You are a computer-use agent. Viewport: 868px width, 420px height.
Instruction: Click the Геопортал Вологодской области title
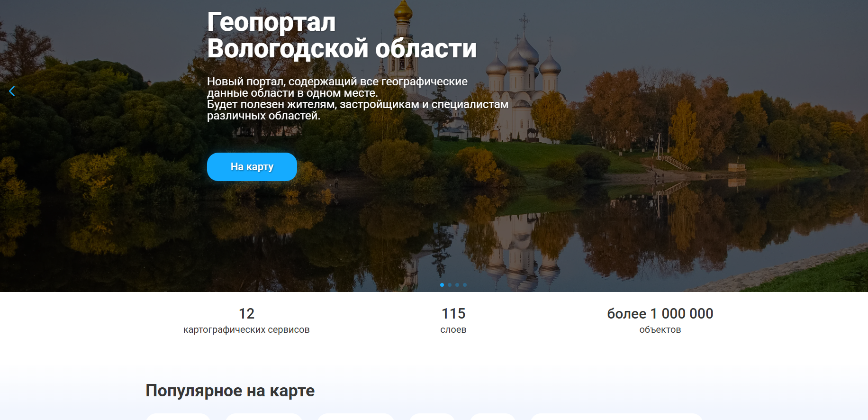click(x=342, y=36)
